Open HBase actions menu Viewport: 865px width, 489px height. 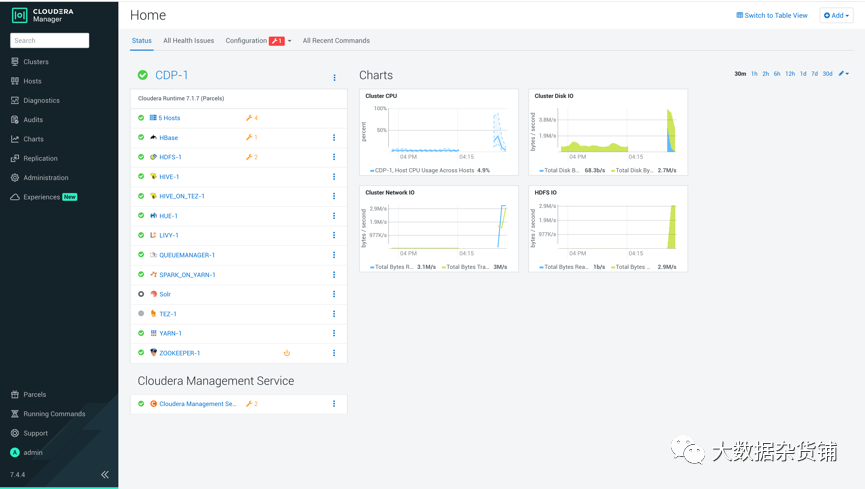click(x=334, y=137)
